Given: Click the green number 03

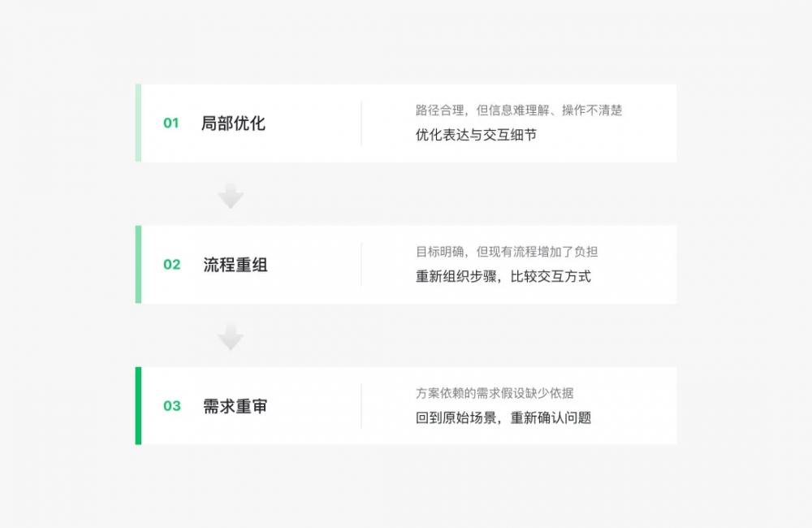Looking at the screenshot, I should click(171, 406).
